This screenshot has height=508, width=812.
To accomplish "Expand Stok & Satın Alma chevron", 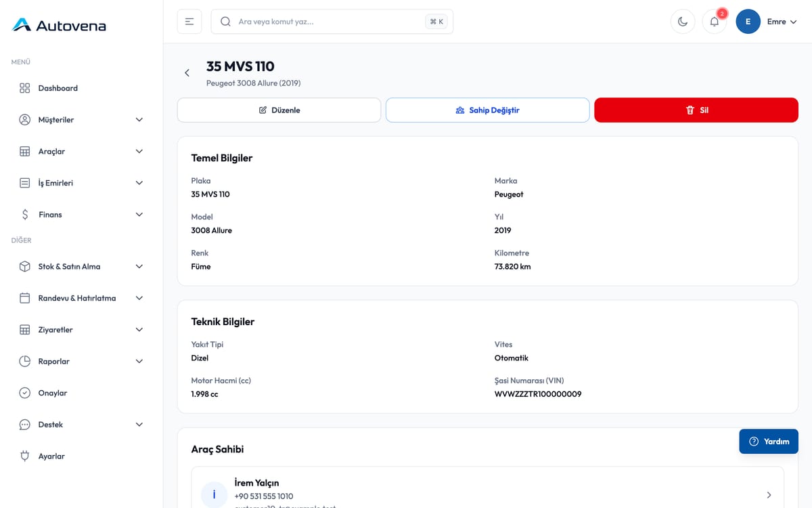I will coord(139,266).
